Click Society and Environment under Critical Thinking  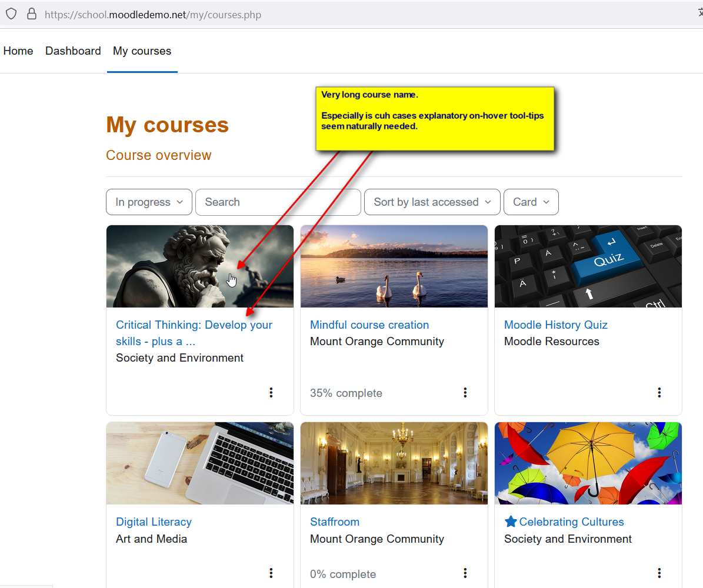pos(179,358)
